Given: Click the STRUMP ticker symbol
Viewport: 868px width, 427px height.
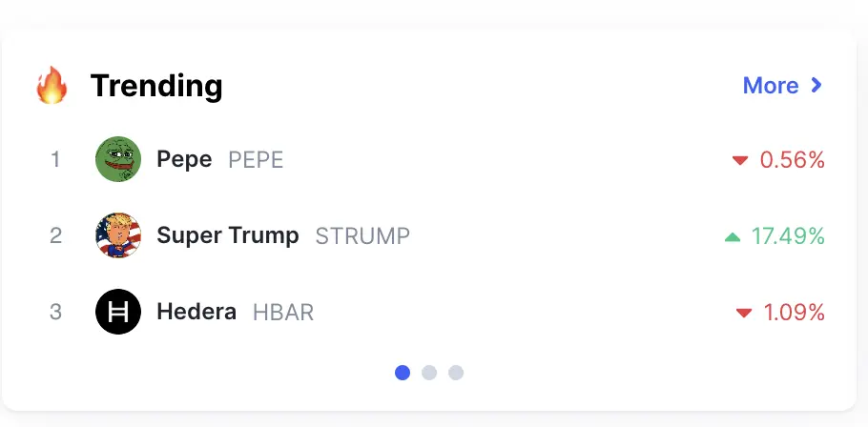Looking at the screenshot, I should 362,236.
